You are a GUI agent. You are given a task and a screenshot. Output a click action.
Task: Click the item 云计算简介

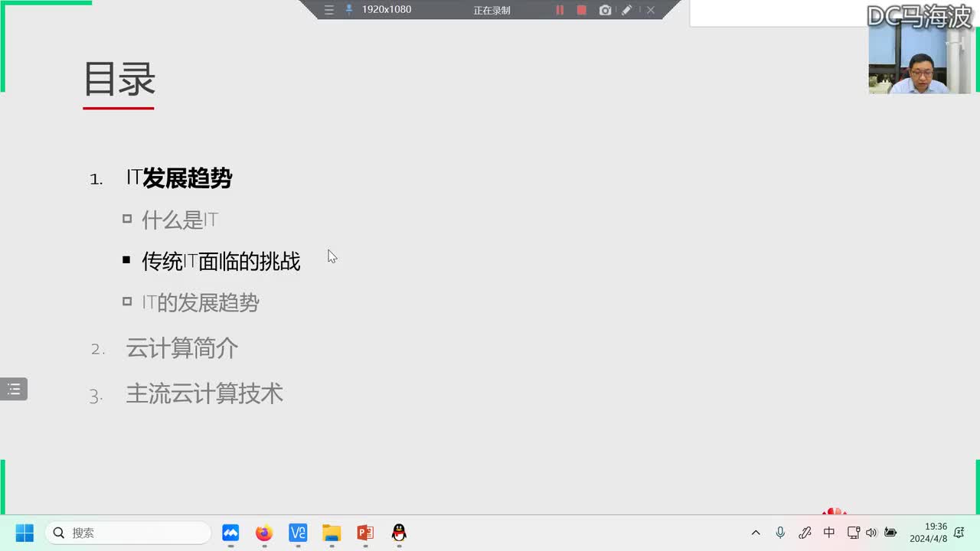coord(182,348)
